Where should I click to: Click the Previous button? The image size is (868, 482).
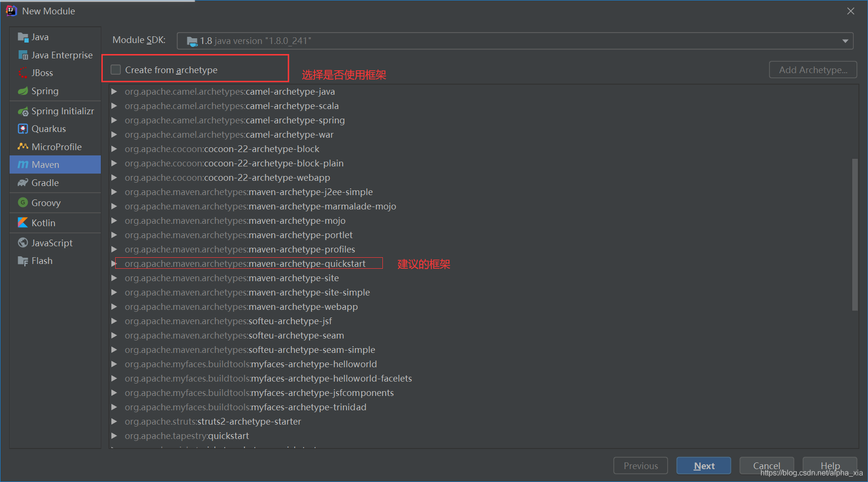point(640,466)
